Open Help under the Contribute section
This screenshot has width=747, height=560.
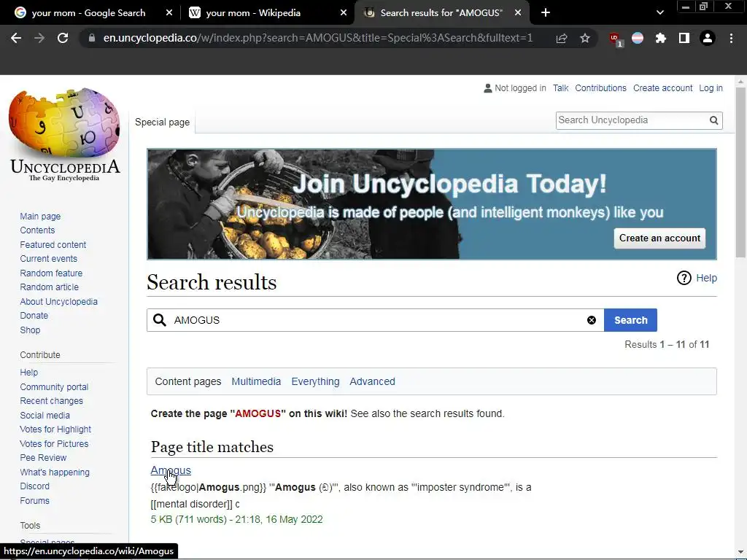coord(28,373)
